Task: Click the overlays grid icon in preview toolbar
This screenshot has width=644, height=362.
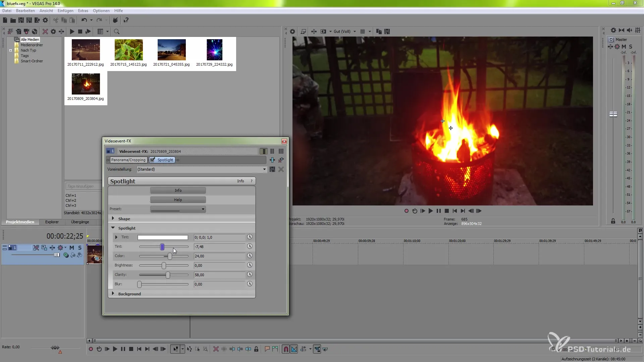Action: tap(363, 32)
